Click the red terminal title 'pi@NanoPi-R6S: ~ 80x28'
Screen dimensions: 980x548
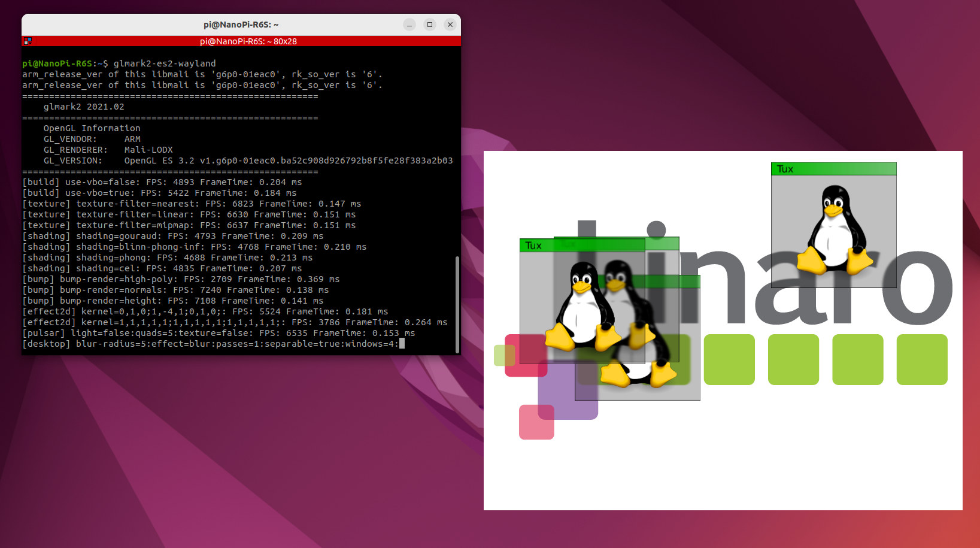[x=248, y=41]
